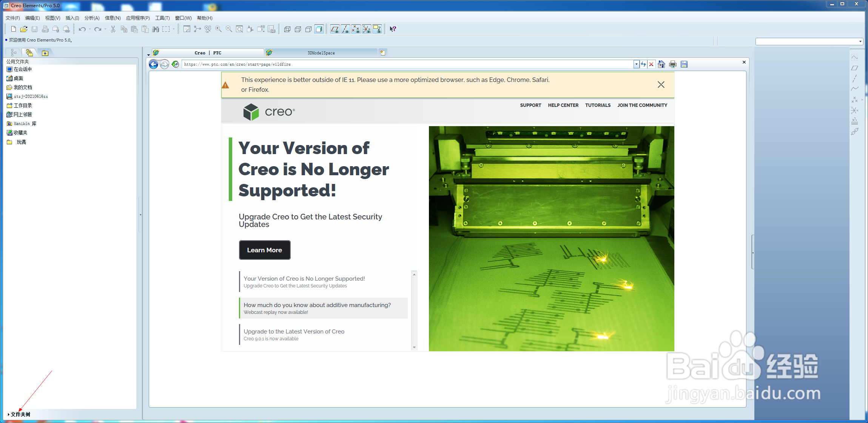Image resolution: width=868 pixels, height=423 pixels.
Task: Open the 视图(V) menu
Action: [52, 18]
